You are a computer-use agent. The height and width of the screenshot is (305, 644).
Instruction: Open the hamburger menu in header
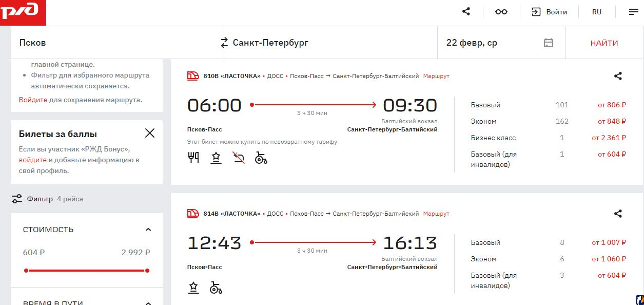coord(633,12)
